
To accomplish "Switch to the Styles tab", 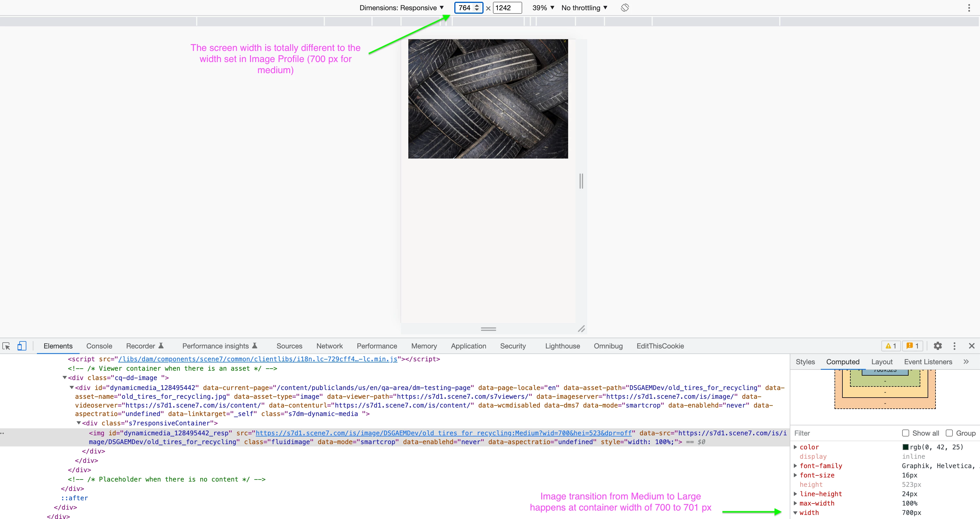I will coord(805,362).
